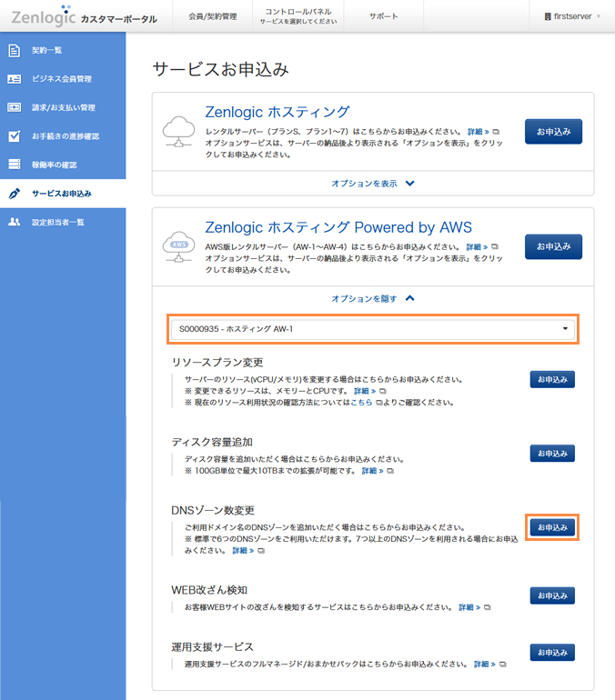615x700 pixels.
Task: Click the こちら resource usage link
Action: coord(361,403)
